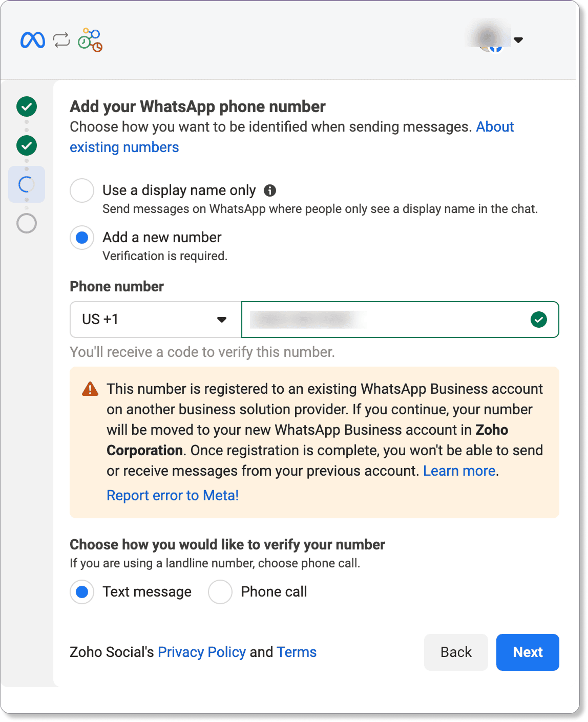Image resolution: width=588 pixels, height=722 pixels.
Task: Click "You'll receive a code to verify" text
Action: pyautogui.click(x=202, y=352)
